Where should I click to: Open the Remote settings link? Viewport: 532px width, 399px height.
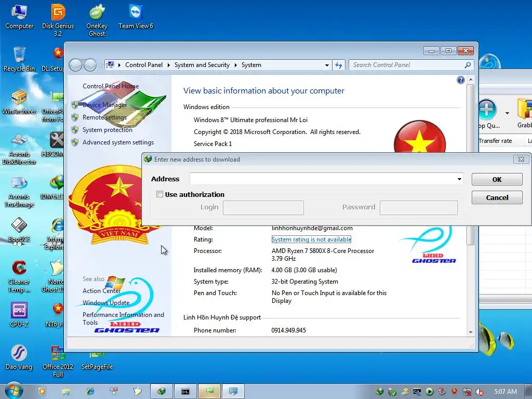[x=104, y=117]
